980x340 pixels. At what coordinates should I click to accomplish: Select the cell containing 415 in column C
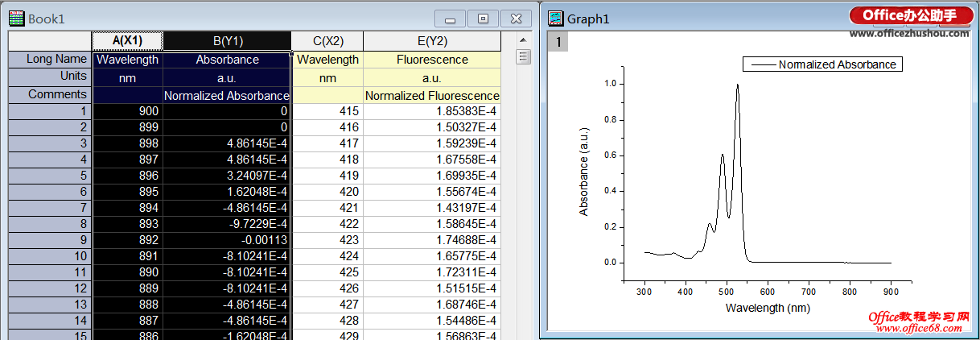tap(327, 112)
